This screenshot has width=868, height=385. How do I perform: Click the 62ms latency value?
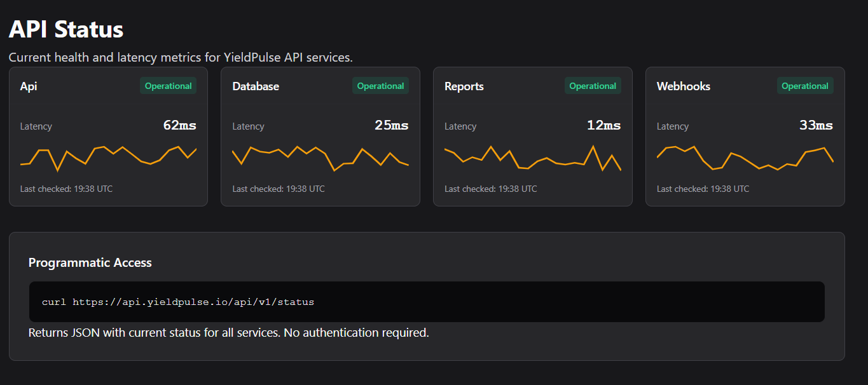tap(180, 125)
